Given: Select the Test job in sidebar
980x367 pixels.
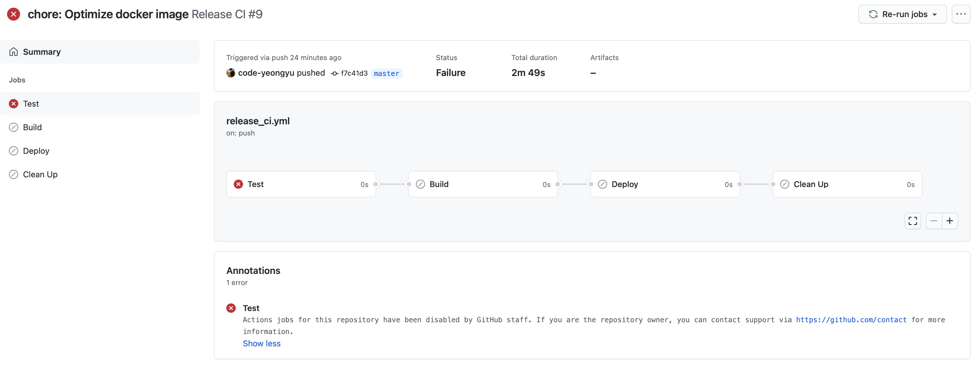Looking at the screenshot, I should (31, 104).
